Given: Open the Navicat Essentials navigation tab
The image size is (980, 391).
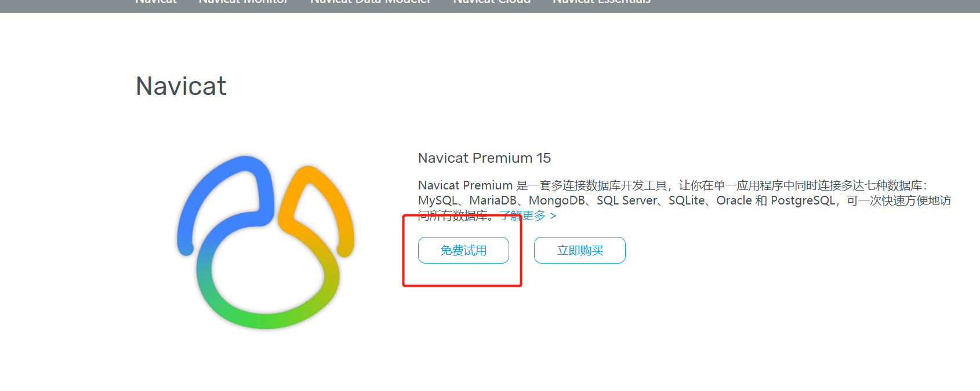Looking at the screenshot, I should tap(601, 2).
